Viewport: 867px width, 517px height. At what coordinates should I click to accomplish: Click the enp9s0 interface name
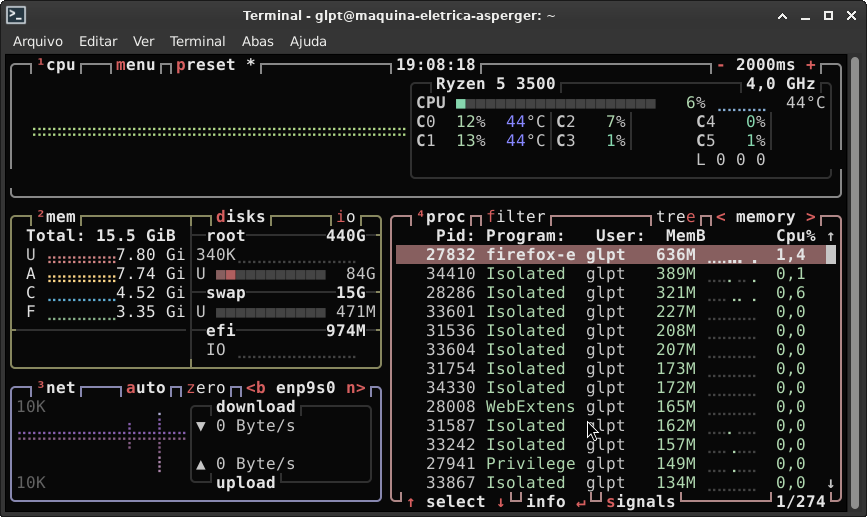pyautogui.click(x=306, y=388)
